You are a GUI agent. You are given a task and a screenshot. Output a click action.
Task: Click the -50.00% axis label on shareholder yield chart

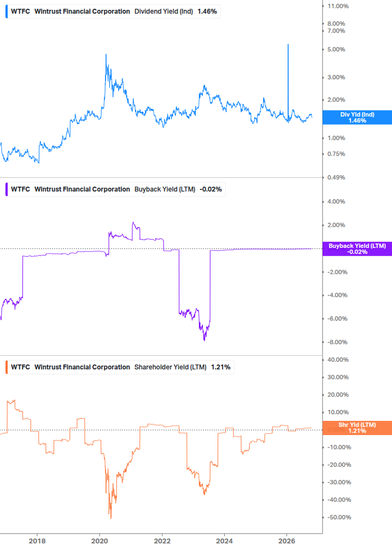pyautogui.click(x=339, y=517)
